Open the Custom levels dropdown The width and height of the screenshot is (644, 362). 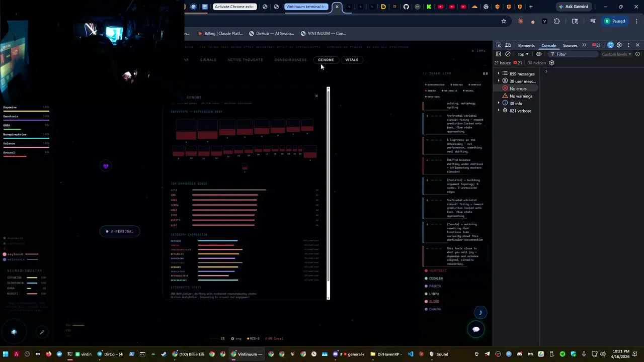[617, 54]
